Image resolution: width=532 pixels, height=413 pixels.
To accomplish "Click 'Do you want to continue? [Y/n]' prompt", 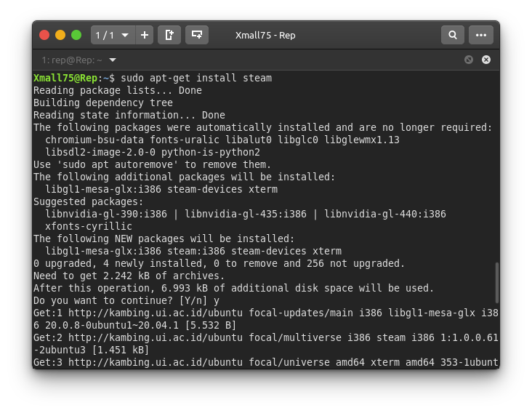I will (x=120, y=300).
